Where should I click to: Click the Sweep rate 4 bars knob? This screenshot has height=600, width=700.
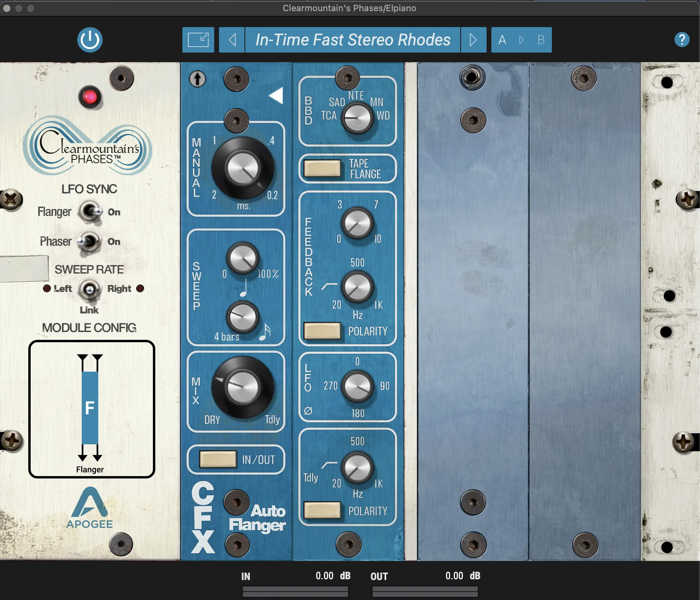pos(242,318)
